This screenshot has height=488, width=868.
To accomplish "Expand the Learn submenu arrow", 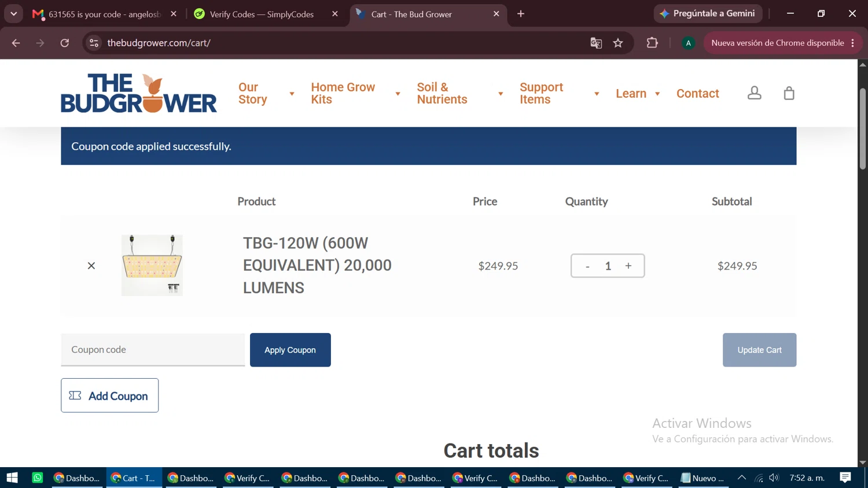I will click(x=657, y=94).
